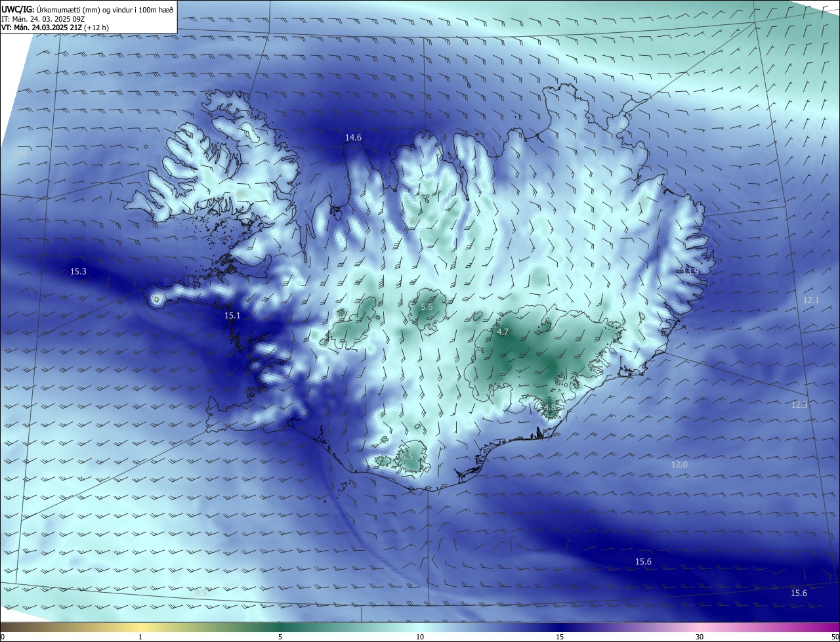Click the 6.5 value on the southern glacier
The height and width of the screenshot is (642, 840).
407,456
